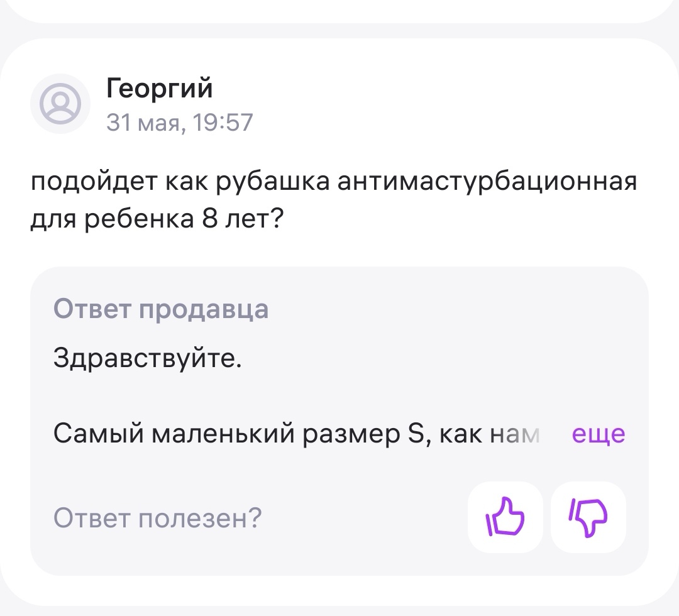Image resolution: width=679 pixels, height=616 pixels.
Task: Click the username "Георгий"
Action: [160, 89]
